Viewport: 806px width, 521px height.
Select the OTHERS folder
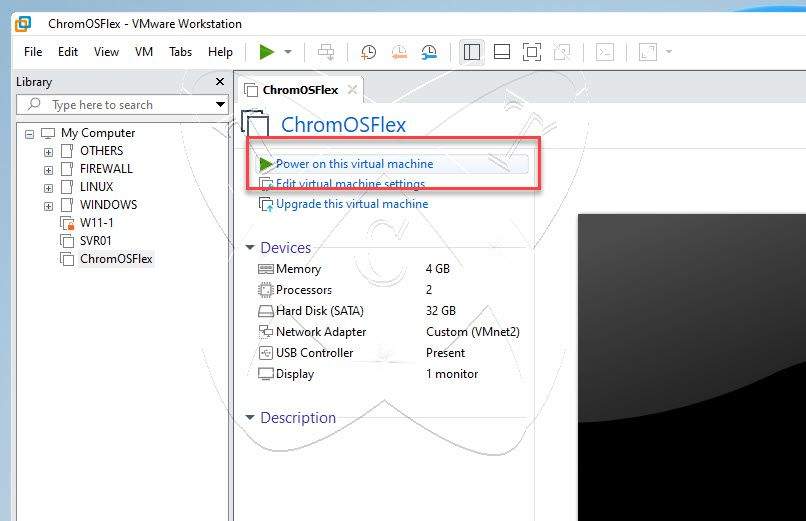(x=101, y=151)
